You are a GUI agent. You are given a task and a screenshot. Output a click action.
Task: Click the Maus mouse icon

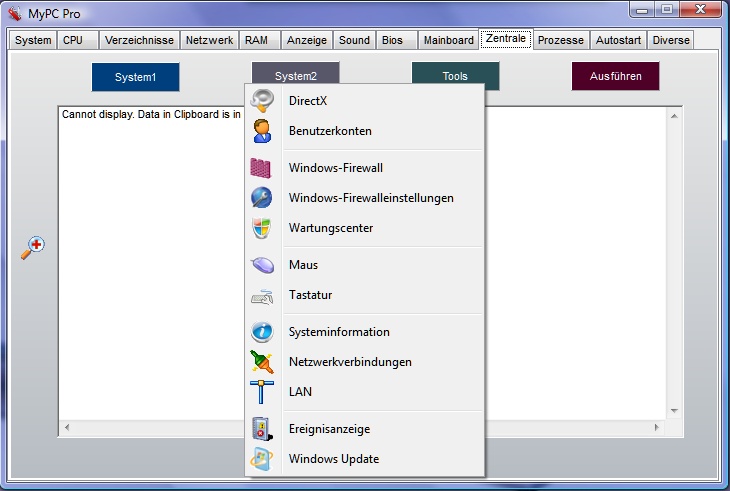click(x=263, y=265)
